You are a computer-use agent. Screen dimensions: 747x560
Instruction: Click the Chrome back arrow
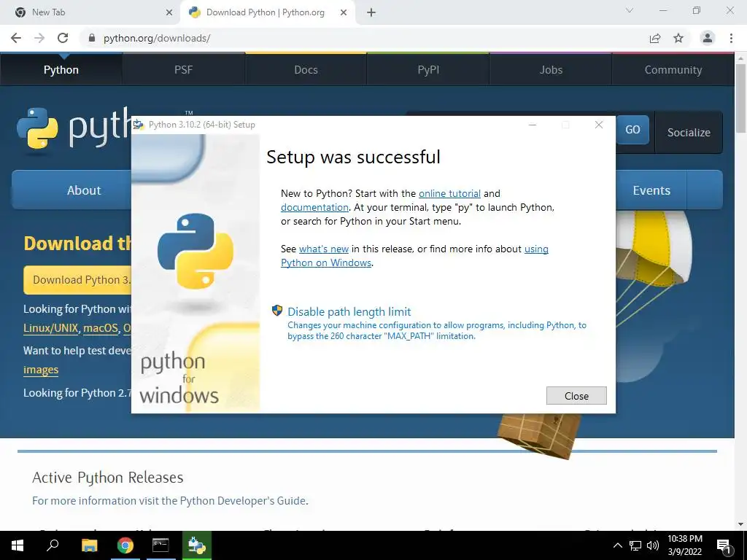16,38
